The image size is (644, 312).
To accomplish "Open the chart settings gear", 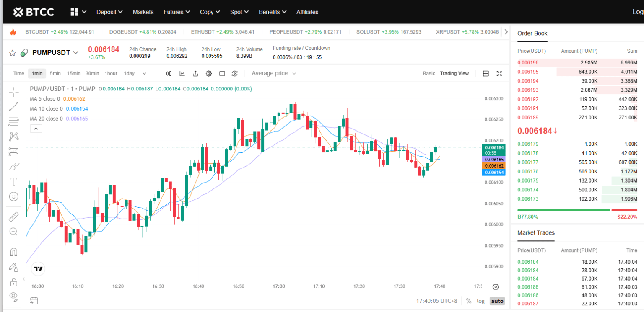I will [208, 74].
